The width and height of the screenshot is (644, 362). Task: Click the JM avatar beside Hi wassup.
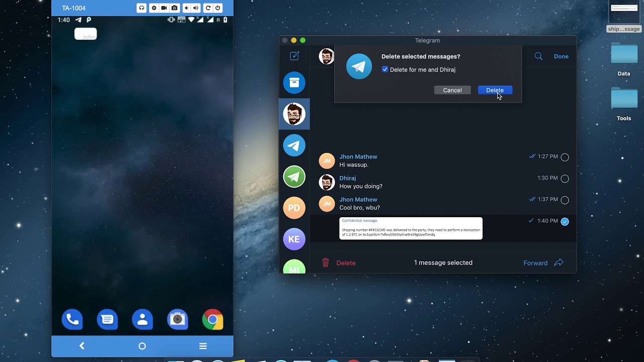[x=327, y=161]
